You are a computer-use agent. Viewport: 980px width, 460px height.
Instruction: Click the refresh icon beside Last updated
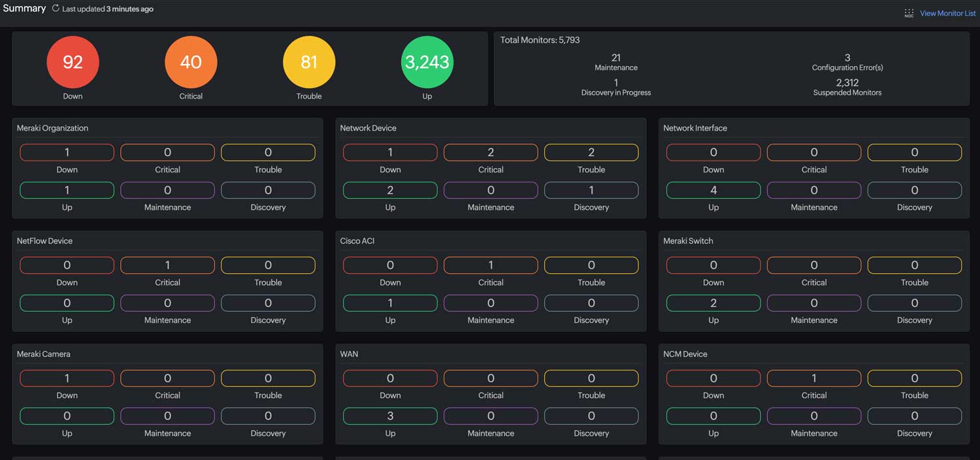coord(56,9)
